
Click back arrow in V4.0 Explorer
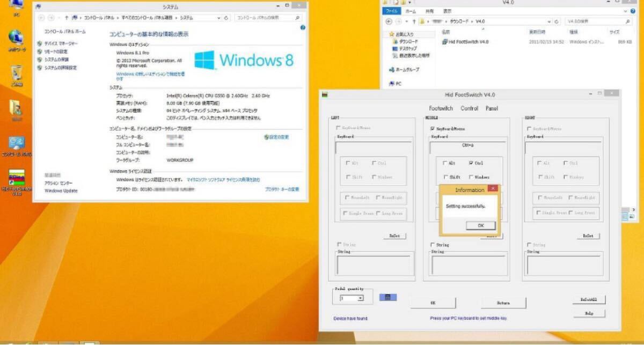390,21
